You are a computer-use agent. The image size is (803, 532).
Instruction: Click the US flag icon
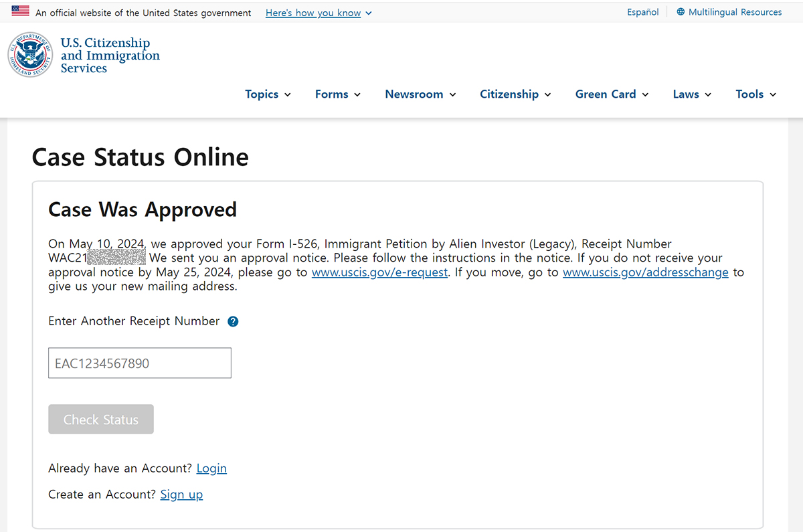tap(20, 11)
